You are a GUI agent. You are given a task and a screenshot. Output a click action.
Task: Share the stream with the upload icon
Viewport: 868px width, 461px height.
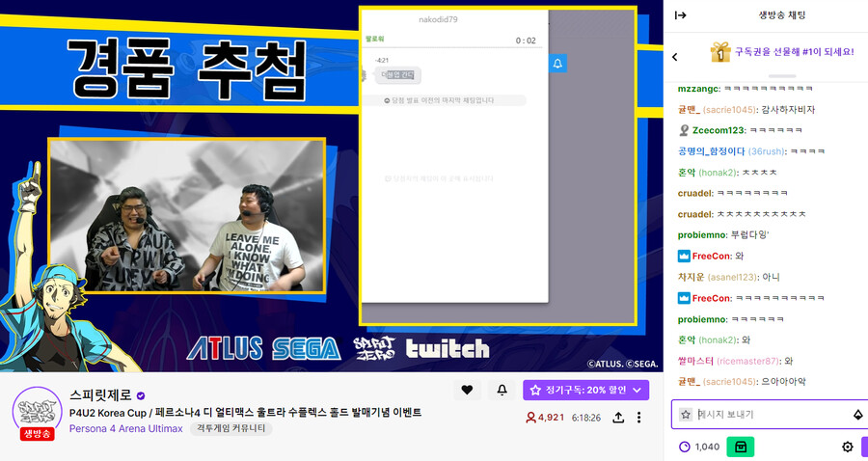click(x=618, y=418)
